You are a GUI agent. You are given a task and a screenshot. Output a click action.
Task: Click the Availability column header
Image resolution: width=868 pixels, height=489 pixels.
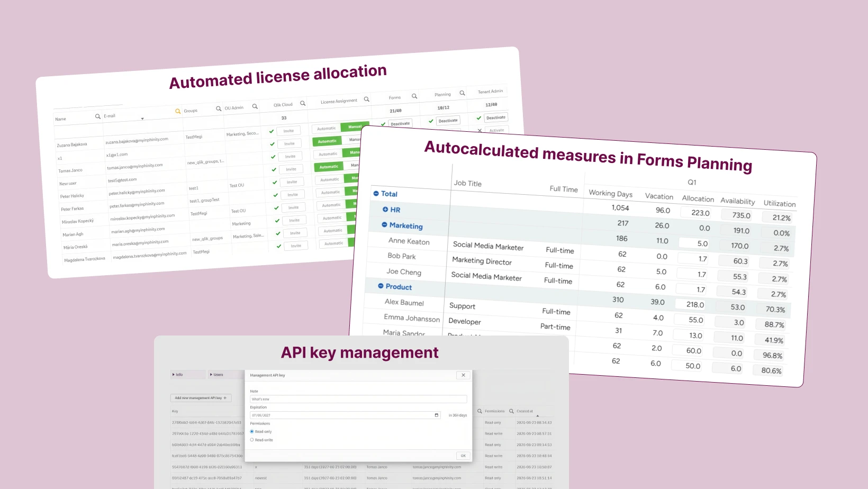[737, 201]
